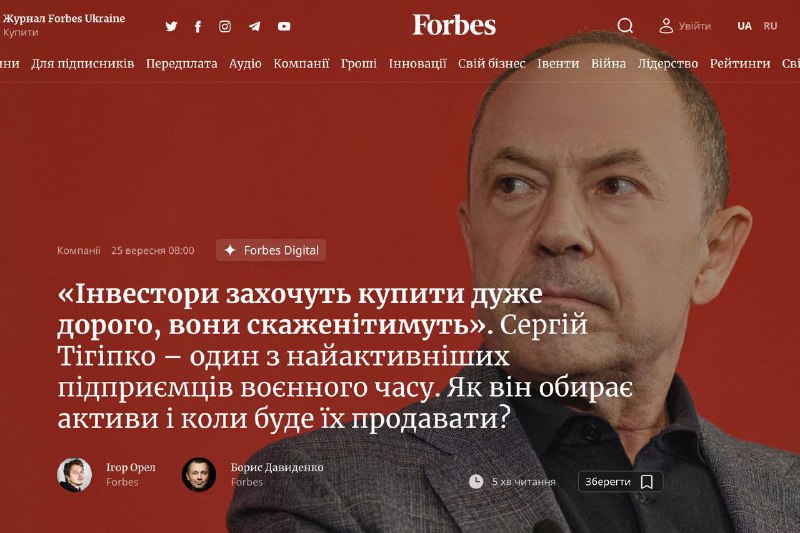The height and width of the screenshot is (533, 800).
Task: Click the Forbes logo to go home
Action: click(x=454, y=25)
